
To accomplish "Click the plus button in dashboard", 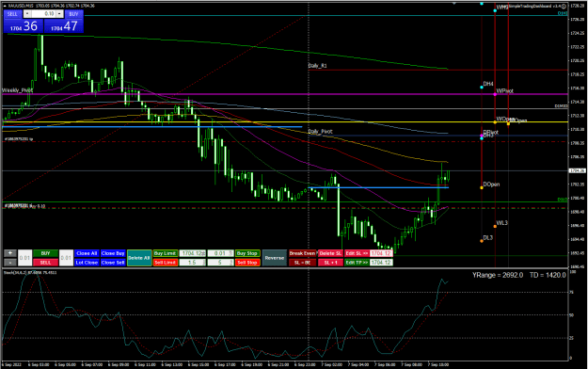I will 10,253.
